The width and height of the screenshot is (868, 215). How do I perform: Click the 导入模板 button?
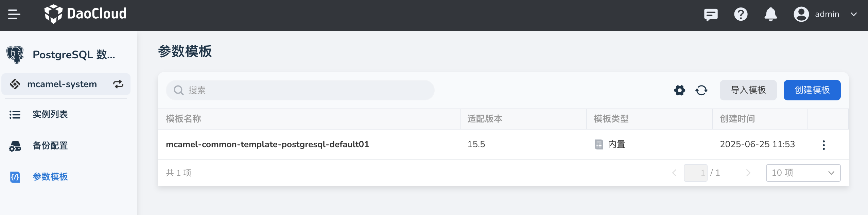click(x=748, y=90)
